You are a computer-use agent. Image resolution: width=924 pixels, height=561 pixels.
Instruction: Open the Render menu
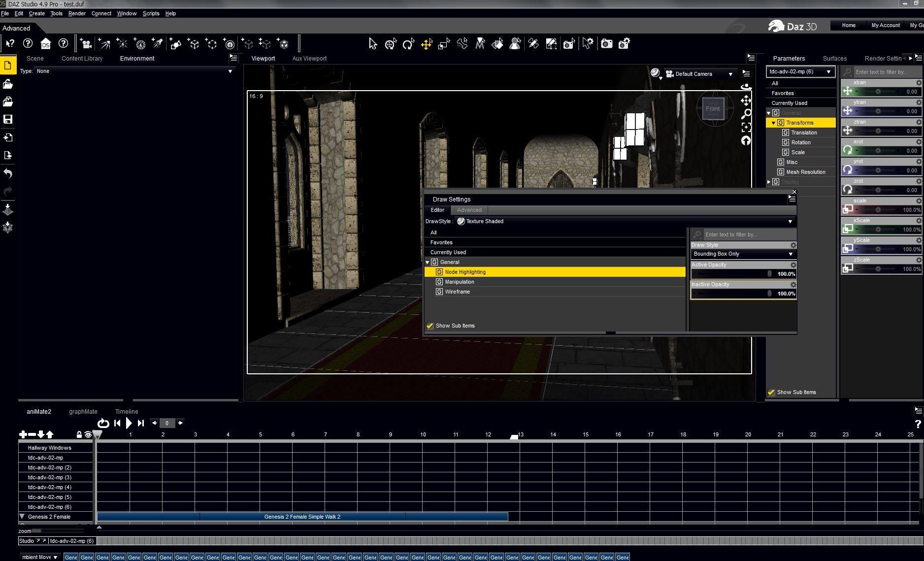pyautogui.click(x=77, y=13)
